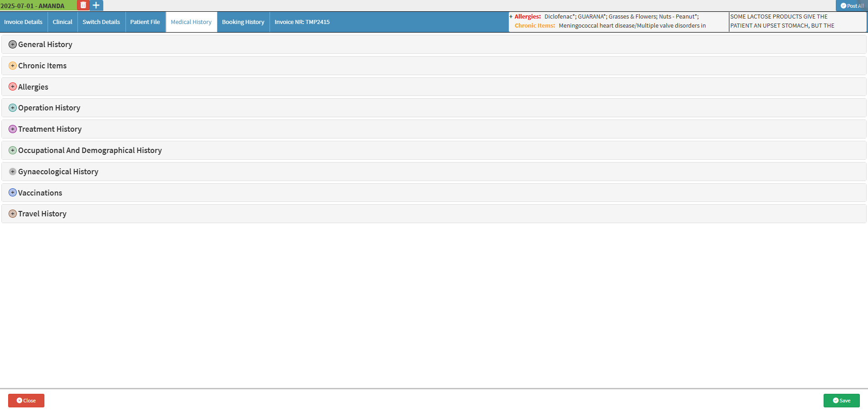Delete the 2025-07-01 AMANDA invoice tab
The image size is (868, 411).
(83, 5)
